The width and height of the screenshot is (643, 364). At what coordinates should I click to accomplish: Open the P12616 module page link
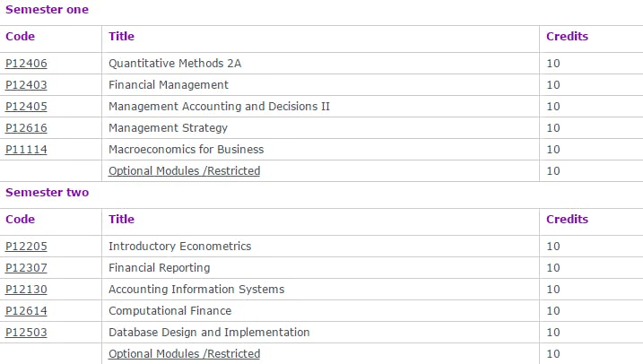[x=26, y=128]
